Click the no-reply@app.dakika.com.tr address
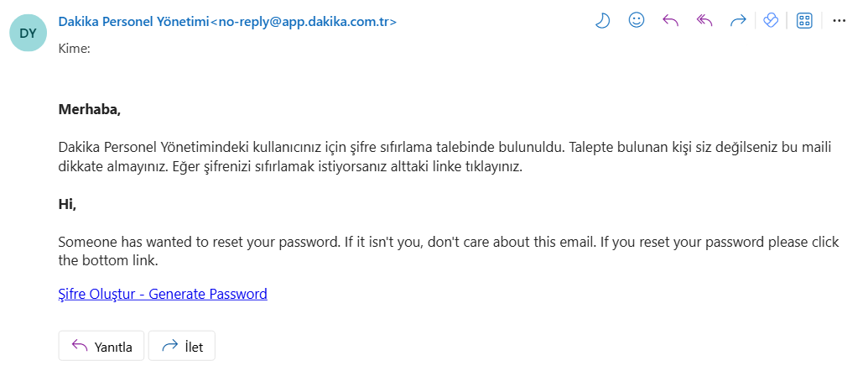868x366 pixels. [303, 22]
